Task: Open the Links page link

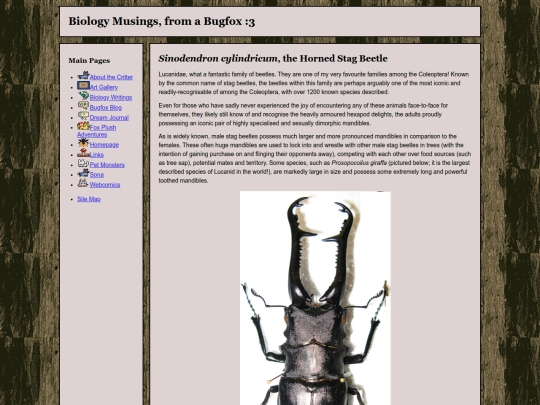Action: point(97,155)
